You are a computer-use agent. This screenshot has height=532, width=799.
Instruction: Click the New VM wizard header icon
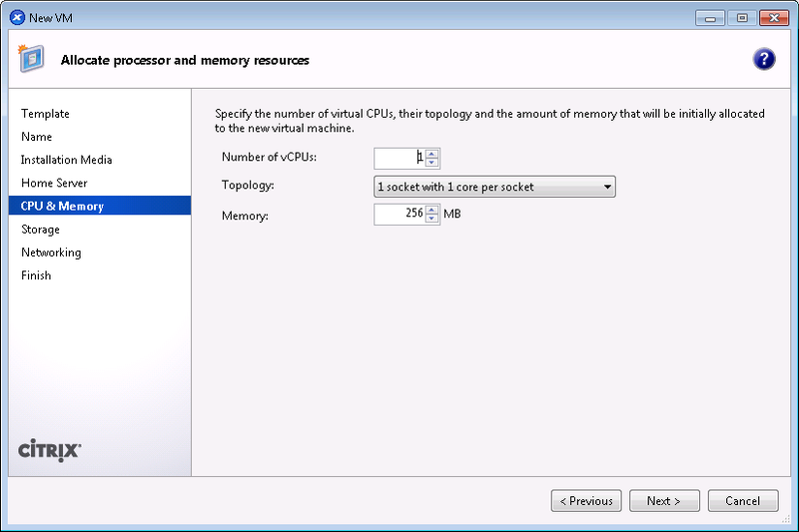pyautogui.click(x=32, y=59)
